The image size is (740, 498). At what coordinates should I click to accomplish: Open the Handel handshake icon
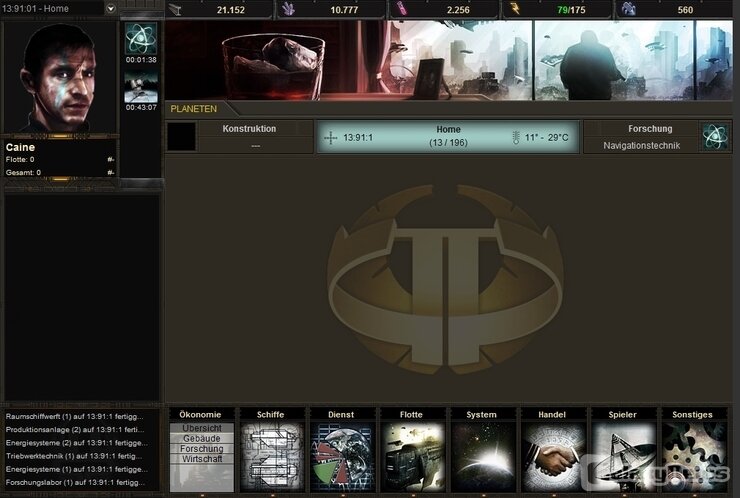553,457
